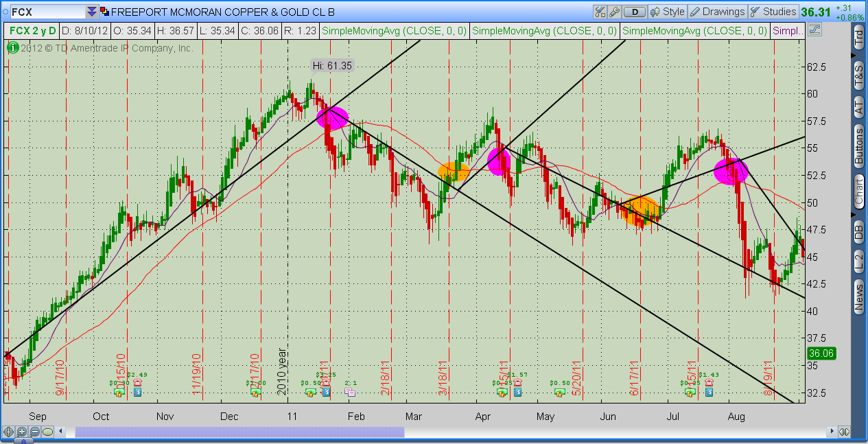Open the DB sidebar tab

point(859,231)
